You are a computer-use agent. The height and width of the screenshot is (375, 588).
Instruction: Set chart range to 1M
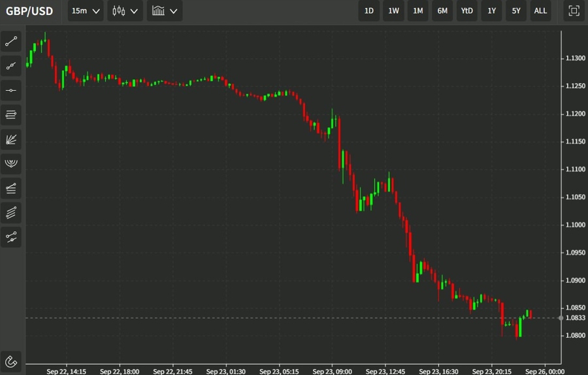(417, 11)
